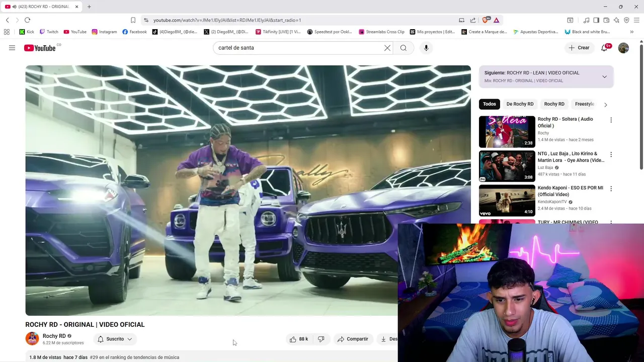Run the search with the magnifier button
This screenshot has height=362, width=644.
404,48
